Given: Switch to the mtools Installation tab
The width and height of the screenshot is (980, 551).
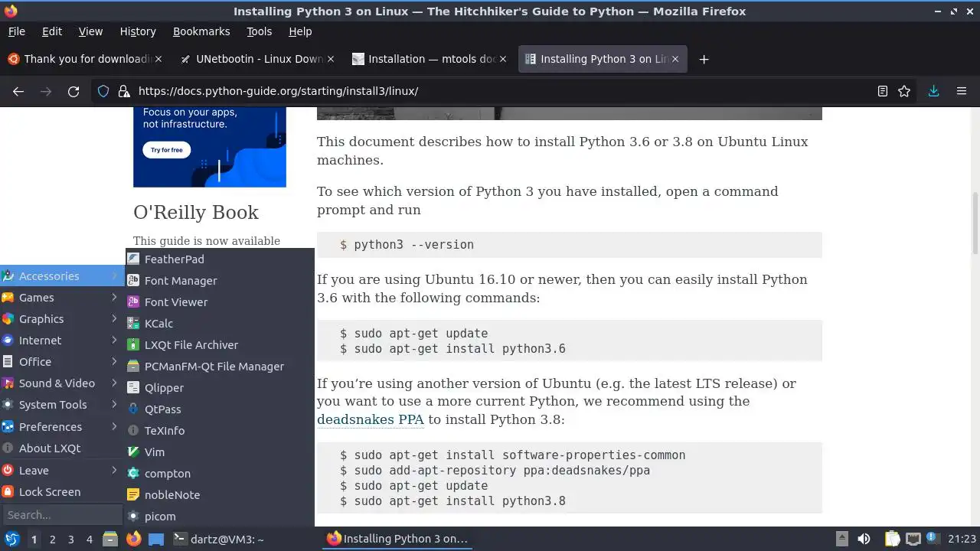Looking at the screenshot, I should [x=430, y=59].
